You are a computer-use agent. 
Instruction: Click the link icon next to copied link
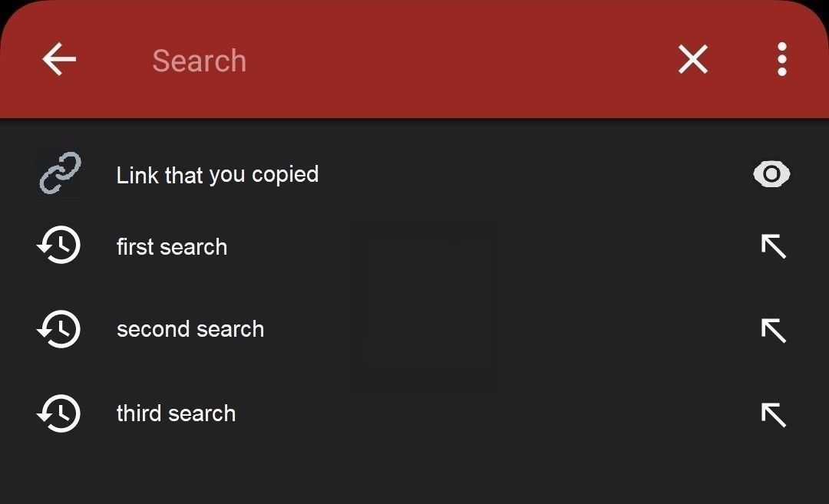pos(61,173)
